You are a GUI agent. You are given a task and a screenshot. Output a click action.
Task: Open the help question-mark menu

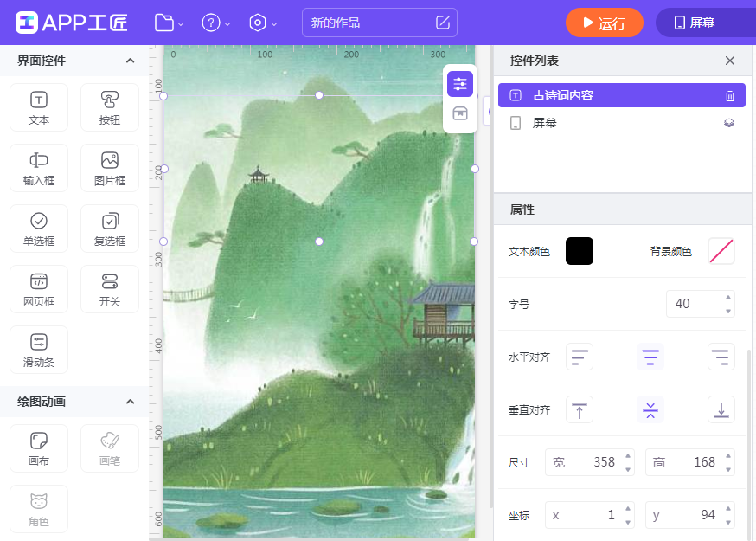point(215,23)
